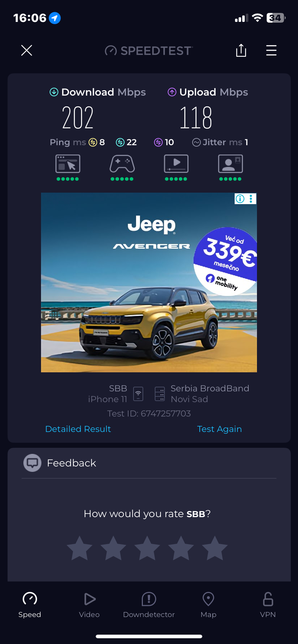The width and height of the screenshot is (298, 644).
Task: Open the VPN tab
Action: (x=268, y=605)
